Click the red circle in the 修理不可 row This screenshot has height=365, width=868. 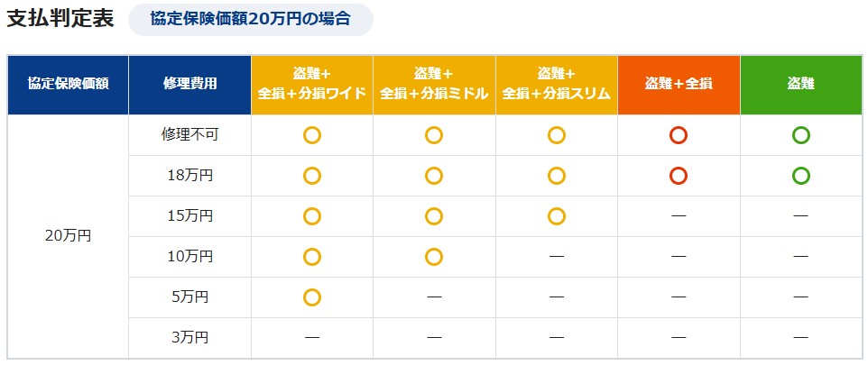pyautogui.click(x=679, y=135)
